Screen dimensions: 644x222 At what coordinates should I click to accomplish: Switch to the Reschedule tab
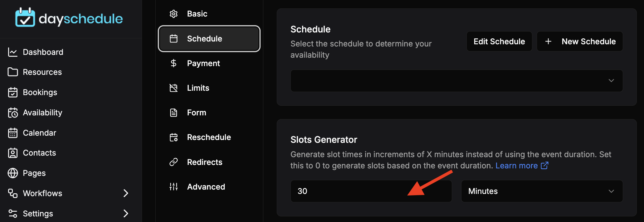pyautogui.click(x=209, y=137)
